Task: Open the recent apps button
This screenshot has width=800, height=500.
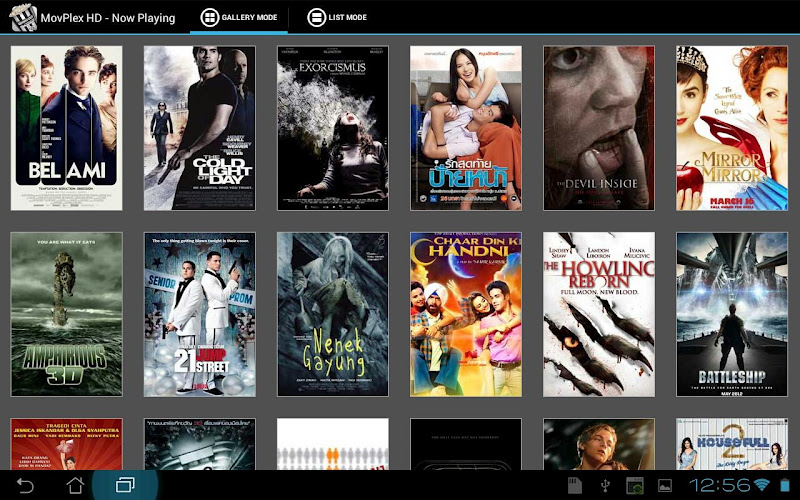Action: [125, 485]
